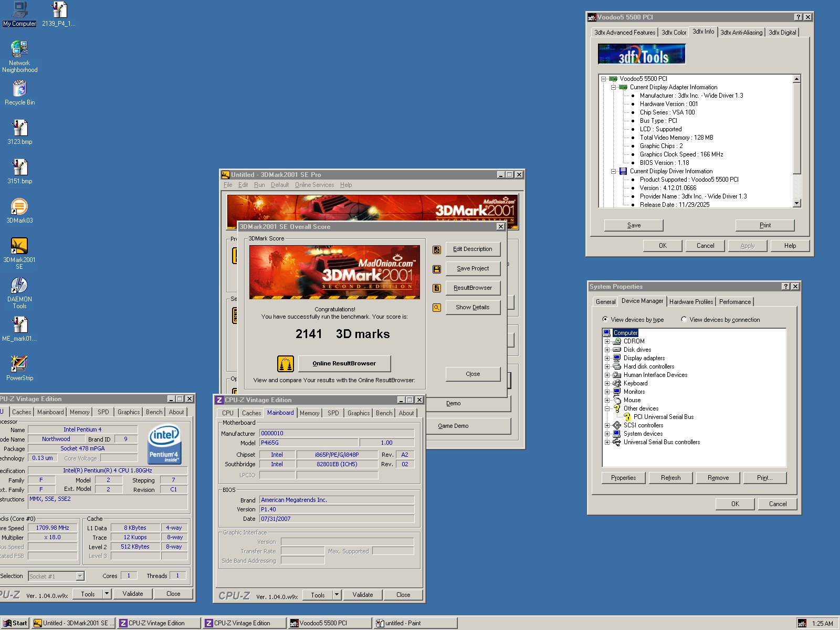
Task: Click Validate in the Mainboard CPU-Z window
Action: pyautogui.click(x=363, y=595)
